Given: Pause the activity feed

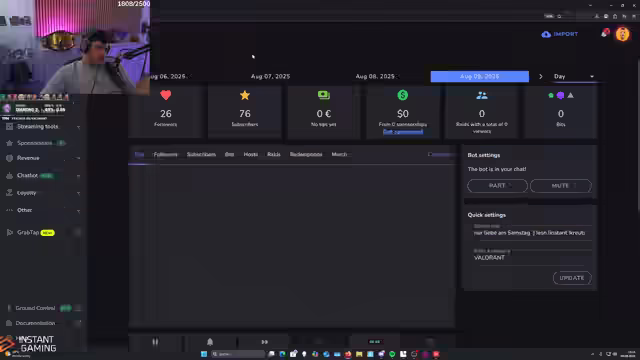Looking at the screenshot, I should (x=155, y=342).
